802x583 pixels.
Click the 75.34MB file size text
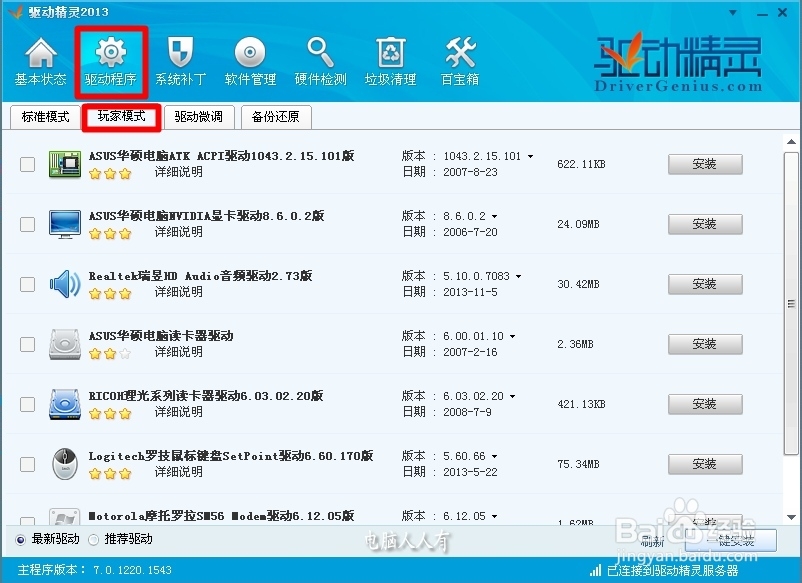tap(578, 464)
